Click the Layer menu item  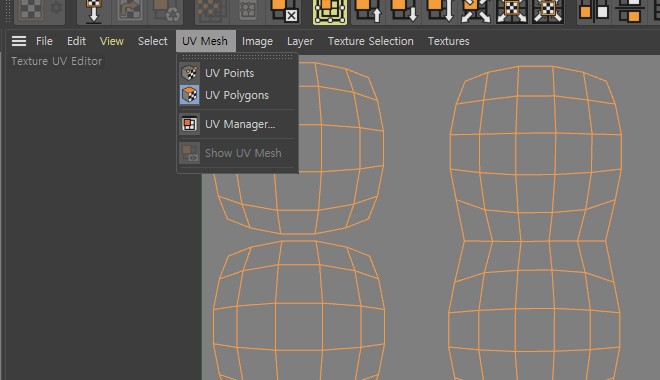tap(300, 41)
